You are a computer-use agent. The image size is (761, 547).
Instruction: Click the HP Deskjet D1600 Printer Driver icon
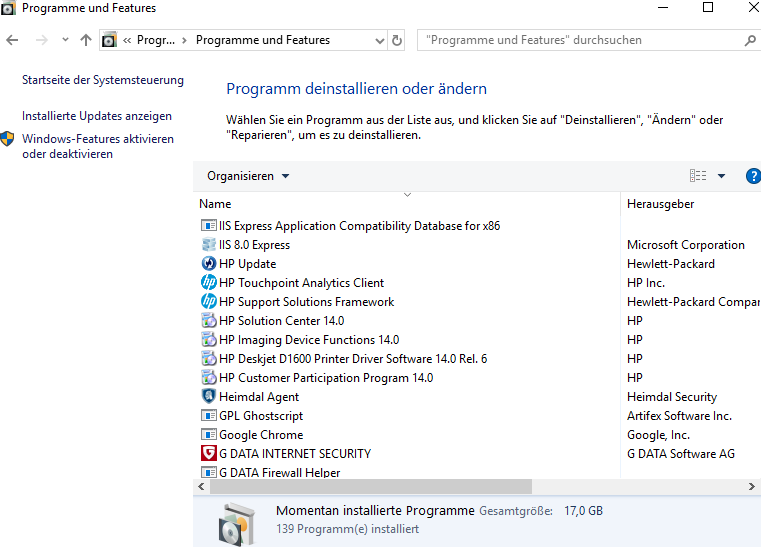point(209,359)
